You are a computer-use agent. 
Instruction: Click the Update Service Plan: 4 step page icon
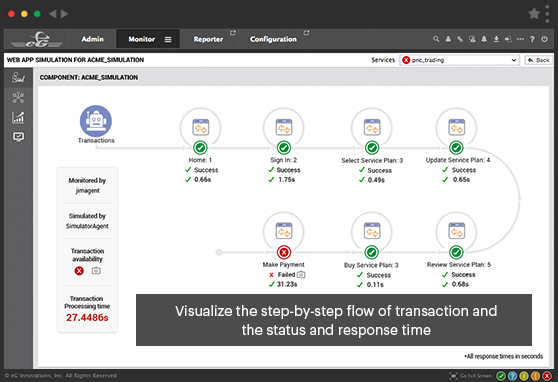click(x=457, y=127)
